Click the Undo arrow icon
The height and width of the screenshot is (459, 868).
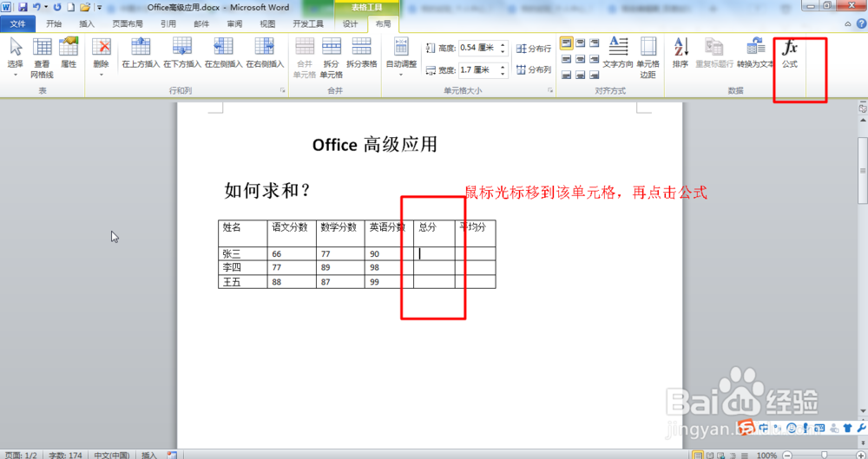point(36,7)
